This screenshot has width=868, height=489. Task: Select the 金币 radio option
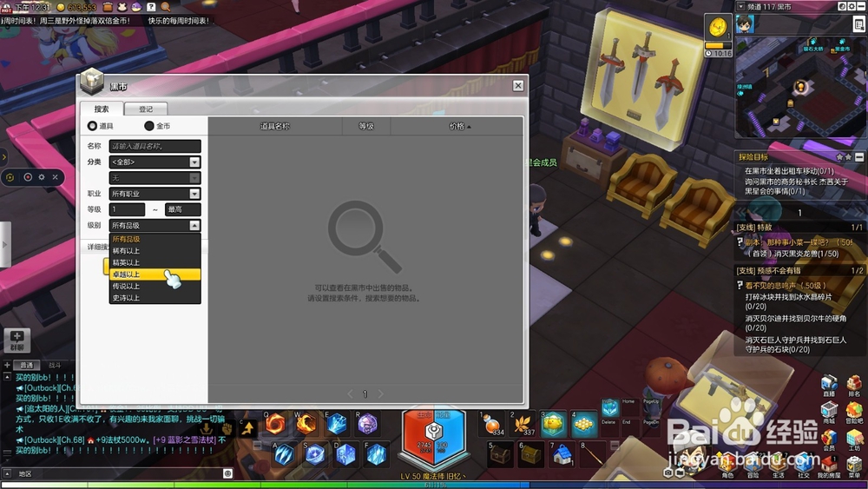[149, 126]
